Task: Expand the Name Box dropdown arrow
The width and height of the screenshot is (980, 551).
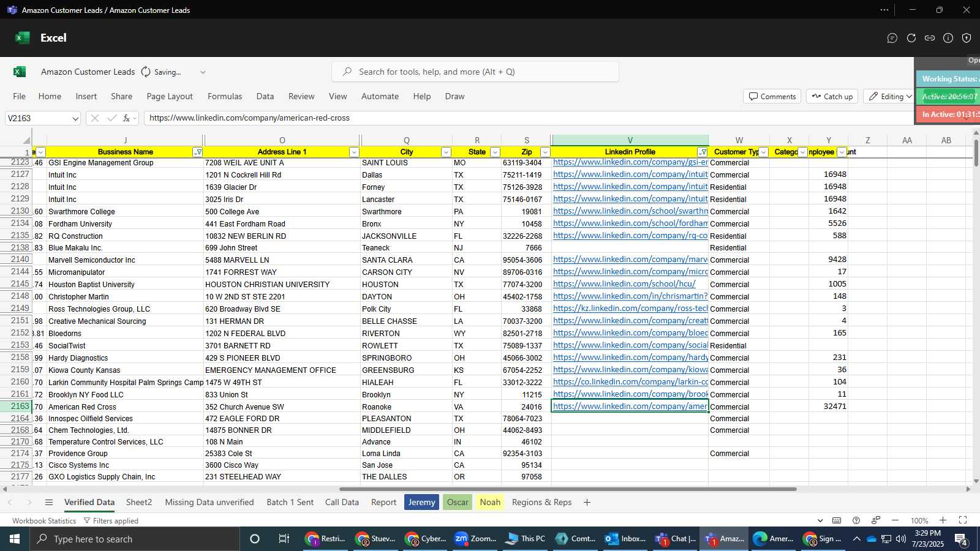Action: (x=75, y=119)
